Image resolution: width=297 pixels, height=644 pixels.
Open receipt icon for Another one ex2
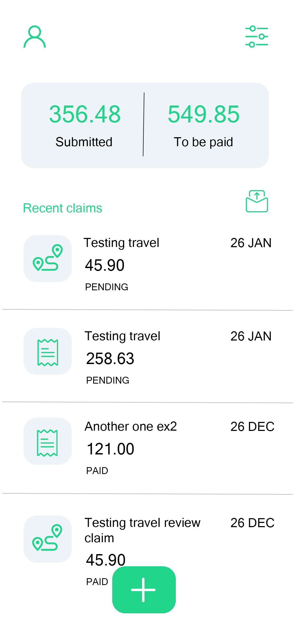(48, 441)
